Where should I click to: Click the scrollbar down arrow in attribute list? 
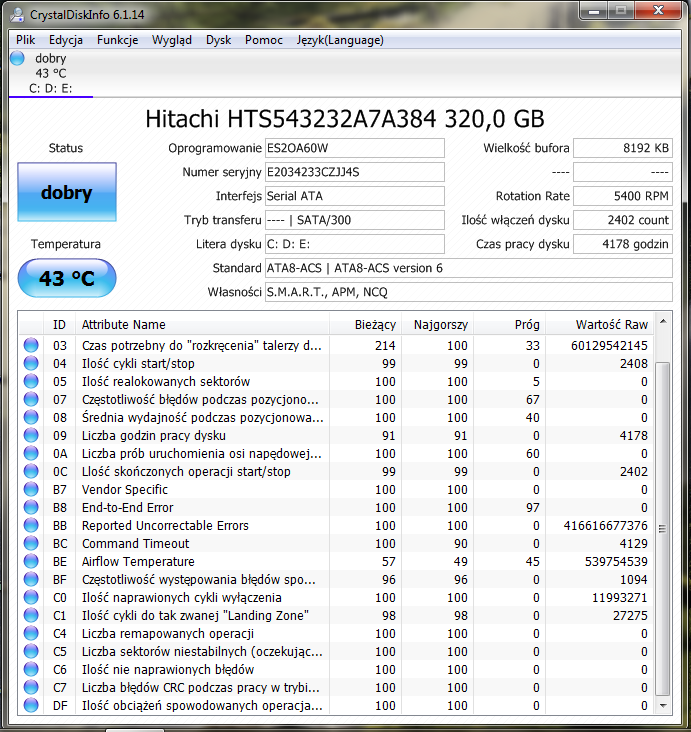tap(663, 706)
